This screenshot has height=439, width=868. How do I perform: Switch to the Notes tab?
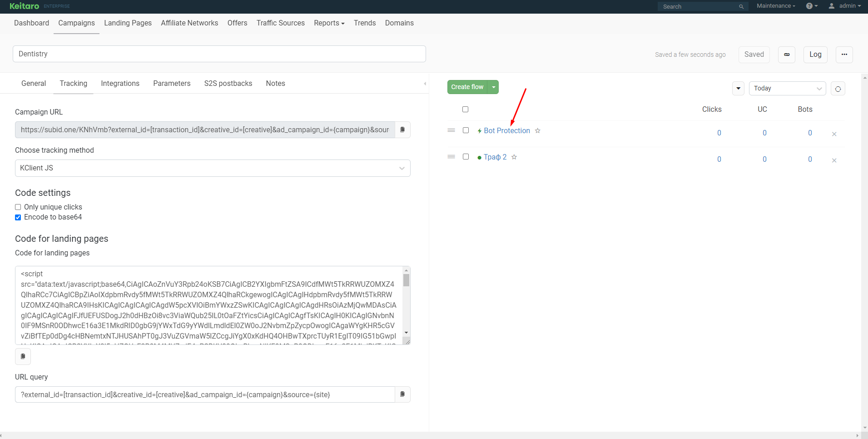pyautogui.click(x=275, y=84)
